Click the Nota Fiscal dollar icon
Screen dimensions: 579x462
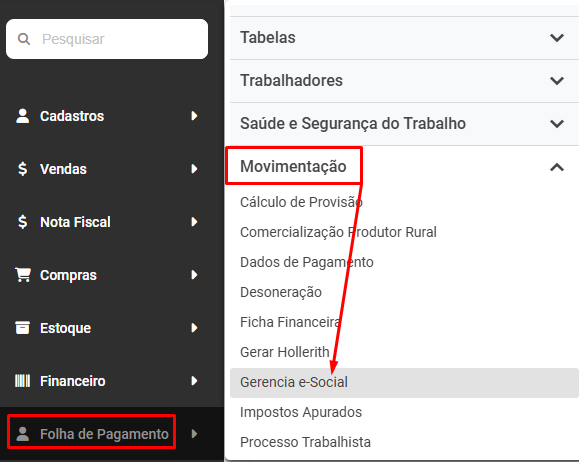click(23, 222)
